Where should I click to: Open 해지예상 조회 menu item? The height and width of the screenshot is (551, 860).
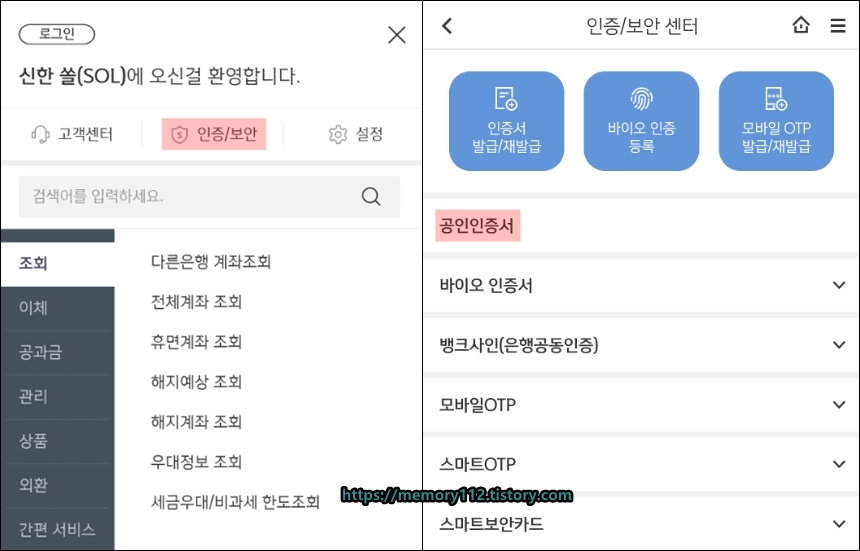pyautogui.click(x=196, y=382)
